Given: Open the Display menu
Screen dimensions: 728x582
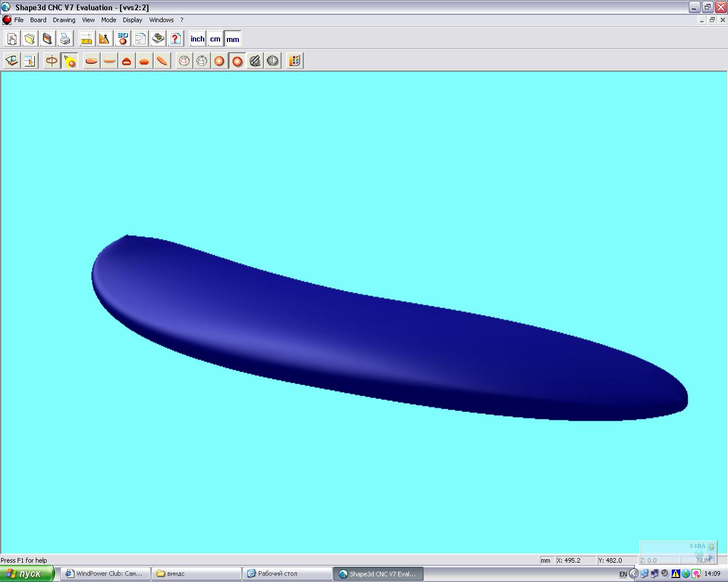Looking at the screenshot, I should [133, 20].
